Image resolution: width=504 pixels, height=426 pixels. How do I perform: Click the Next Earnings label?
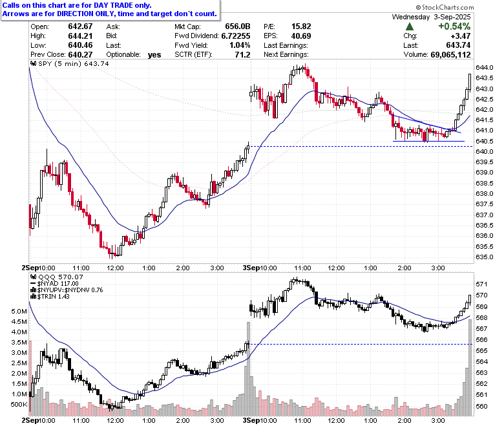pos(286,55)
